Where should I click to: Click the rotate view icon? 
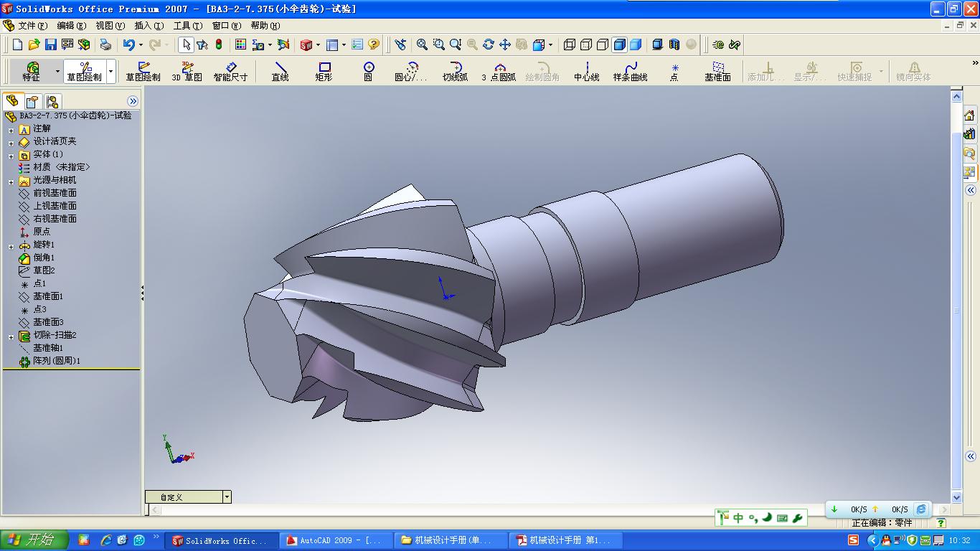489,44
